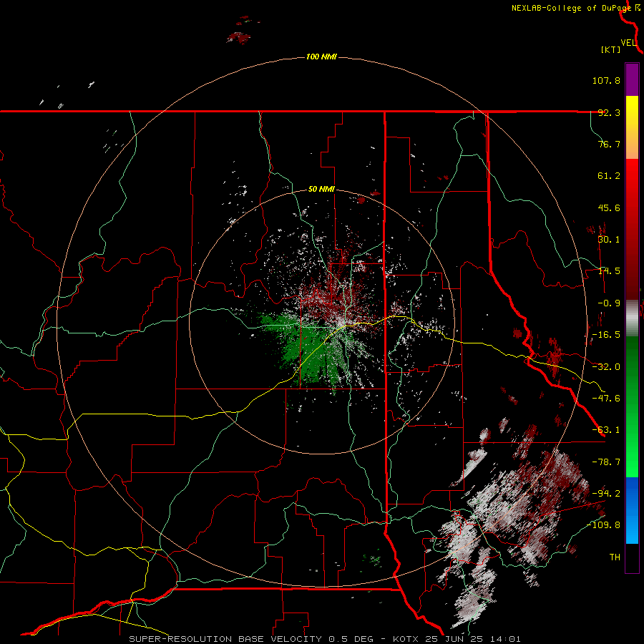Click the 50 NMI range ring label

tap(321, 190)
